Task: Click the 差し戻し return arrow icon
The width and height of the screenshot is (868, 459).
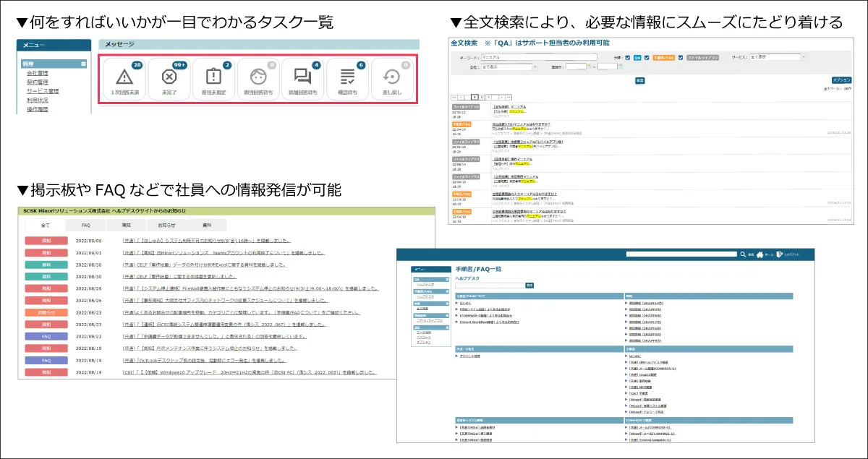Action: [x=391, y=75]
